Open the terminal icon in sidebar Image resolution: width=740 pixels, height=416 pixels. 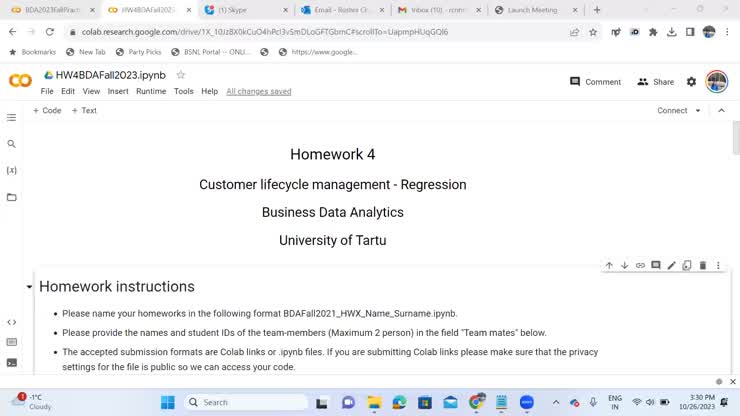click(x=11, y=363)
